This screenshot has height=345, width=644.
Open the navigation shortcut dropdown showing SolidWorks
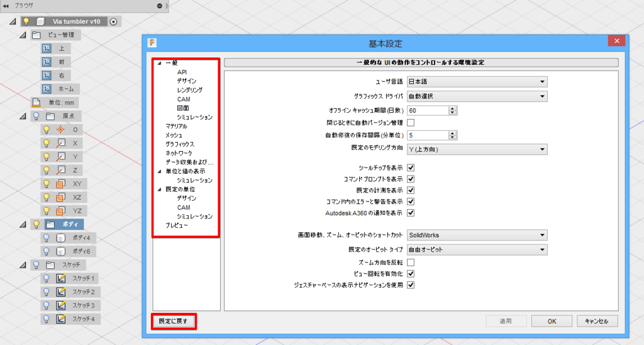coord(477,235)
